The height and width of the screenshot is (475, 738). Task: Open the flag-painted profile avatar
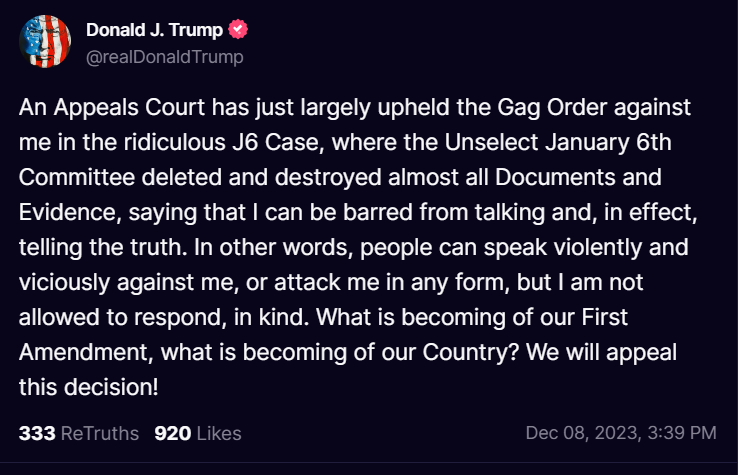tap(45, 41)
